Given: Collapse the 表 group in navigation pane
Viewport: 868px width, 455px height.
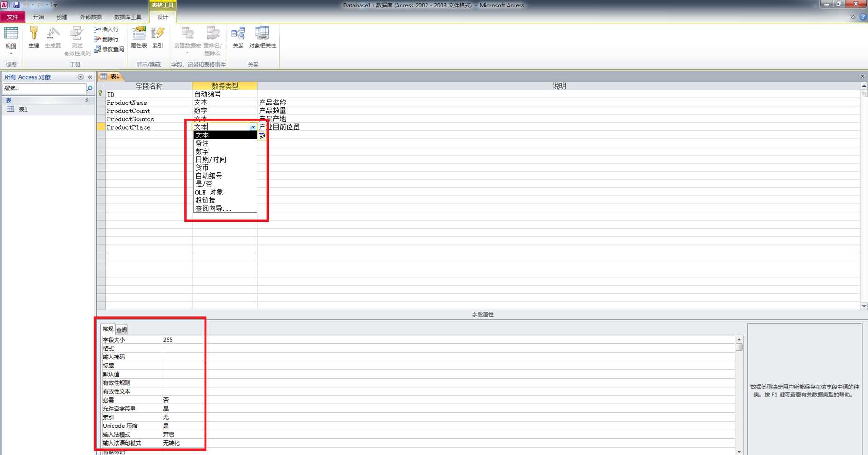Looking at the screenshot, I should click(x=87, y=100).
